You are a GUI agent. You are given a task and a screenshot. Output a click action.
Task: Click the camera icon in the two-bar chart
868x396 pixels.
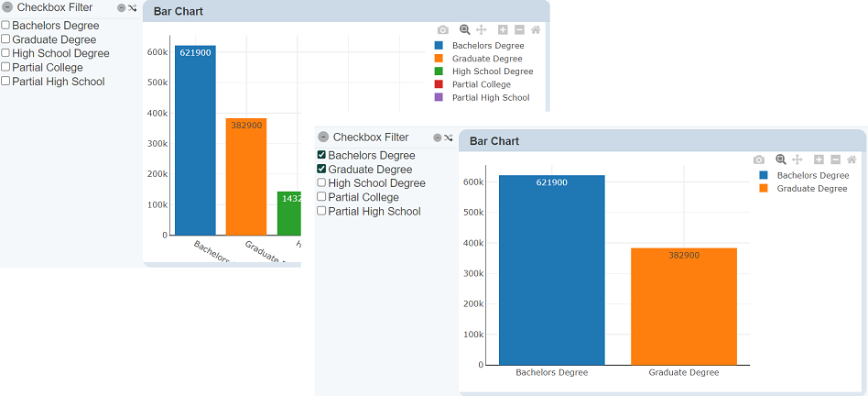tap(758, 159)
